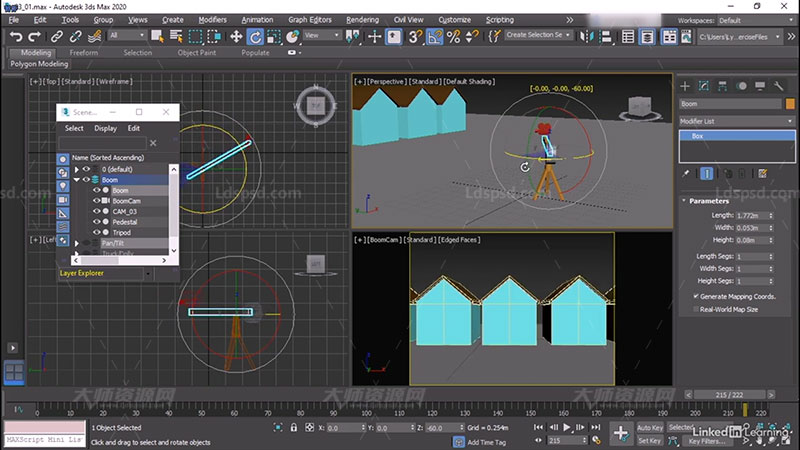Activate the Select and Link tool
800x450 pixels.
point(57,36)
